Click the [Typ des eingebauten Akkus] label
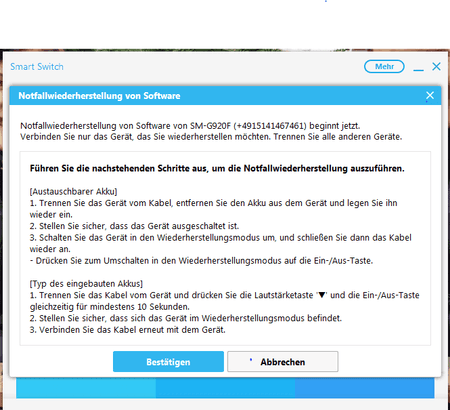The height and width of the screenshot is (410, 450). [86, 284]
